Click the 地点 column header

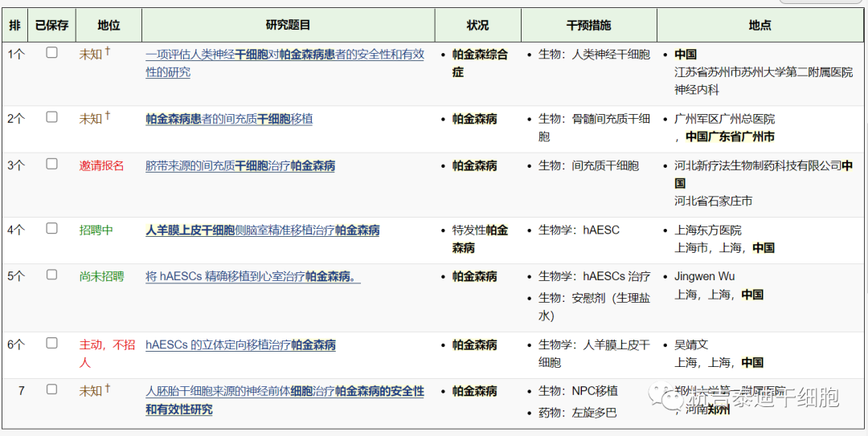coord(759,26)
